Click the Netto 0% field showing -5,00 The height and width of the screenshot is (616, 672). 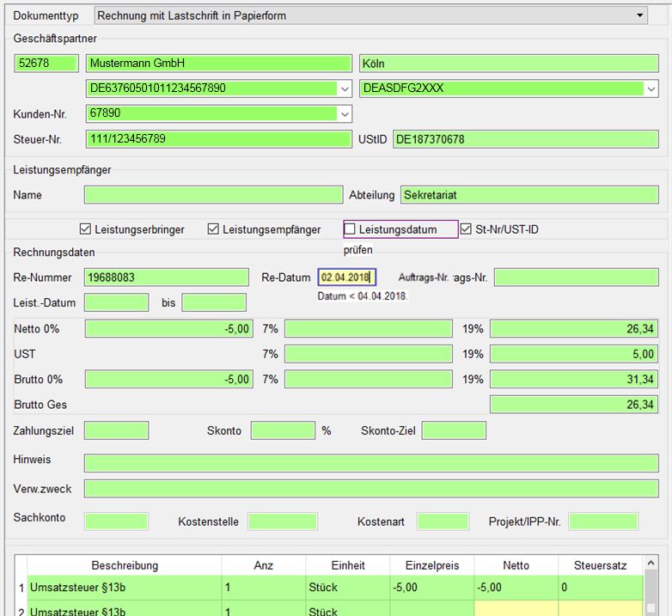click(x=168, y=329)
